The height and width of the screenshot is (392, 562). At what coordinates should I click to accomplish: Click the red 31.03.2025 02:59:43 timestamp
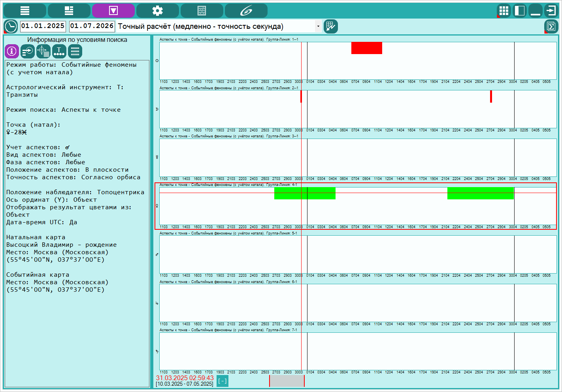pos(185,378)
